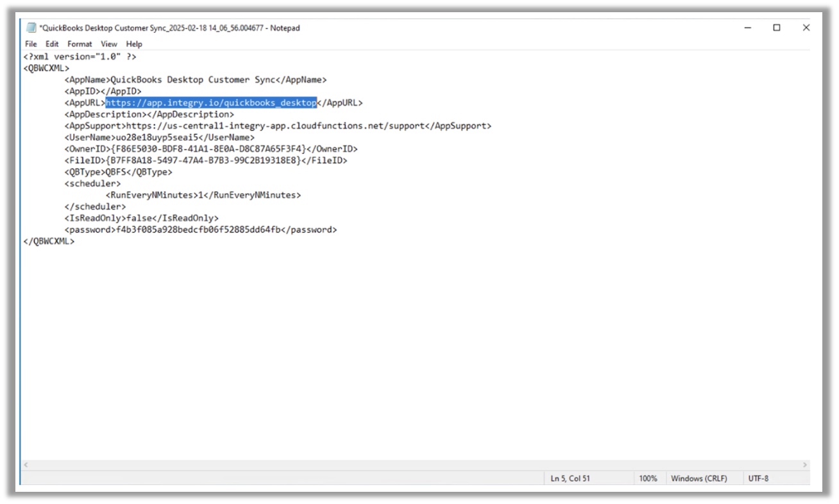Open the View menu
839x504 pixels.
click(109, 44)
